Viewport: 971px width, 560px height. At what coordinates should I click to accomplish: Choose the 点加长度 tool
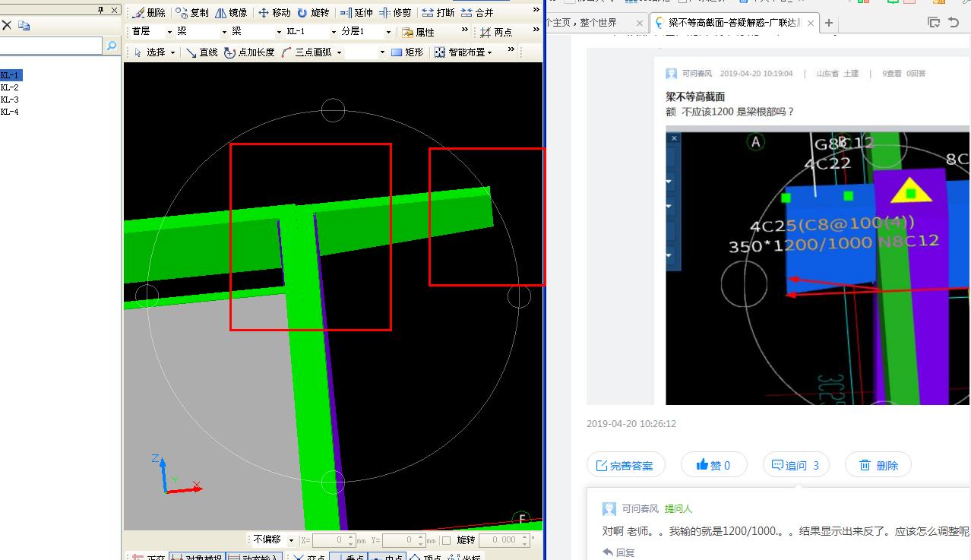(x=249, y=52)
